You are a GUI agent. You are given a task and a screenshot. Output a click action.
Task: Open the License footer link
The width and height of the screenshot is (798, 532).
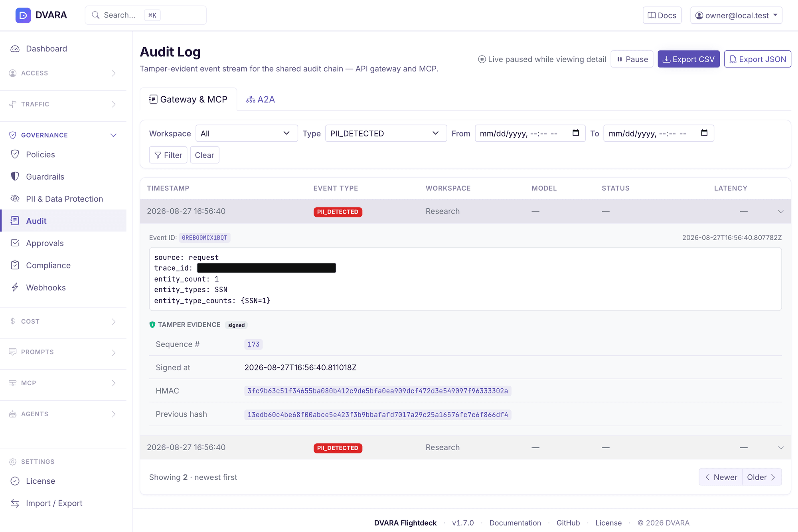608,523
